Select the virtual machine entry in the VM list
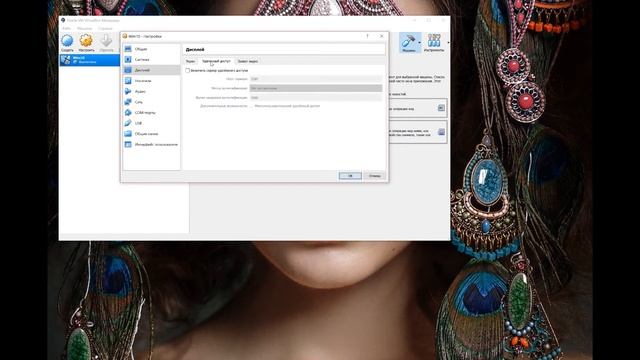Viewport: 640px width, 360px height. tap(89, 60)
